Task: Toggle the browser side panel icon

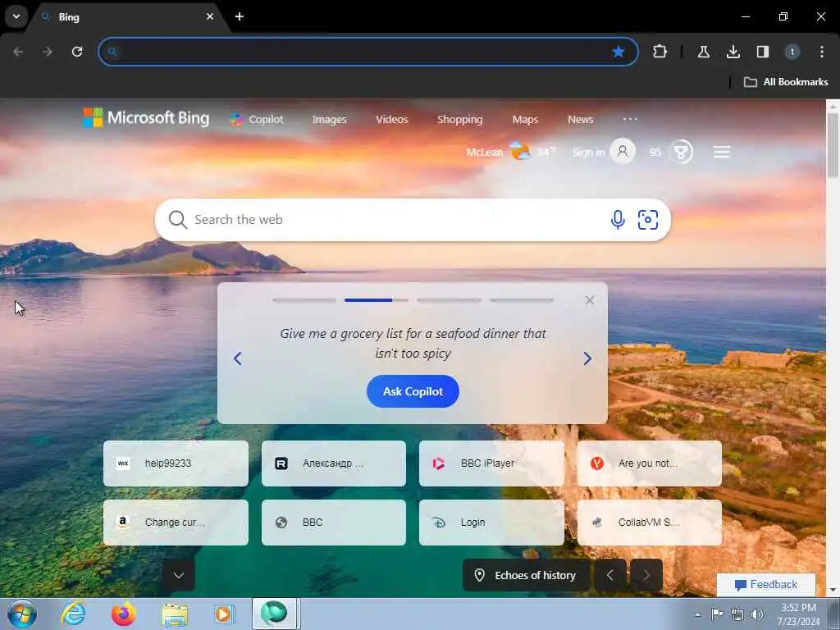Action: (x=762, y=52)
